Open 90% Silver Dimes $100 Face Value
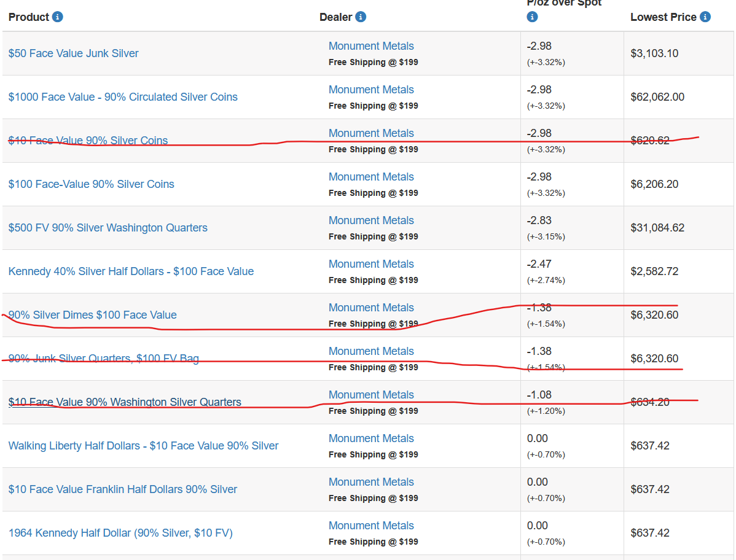 tap(93, 315)
